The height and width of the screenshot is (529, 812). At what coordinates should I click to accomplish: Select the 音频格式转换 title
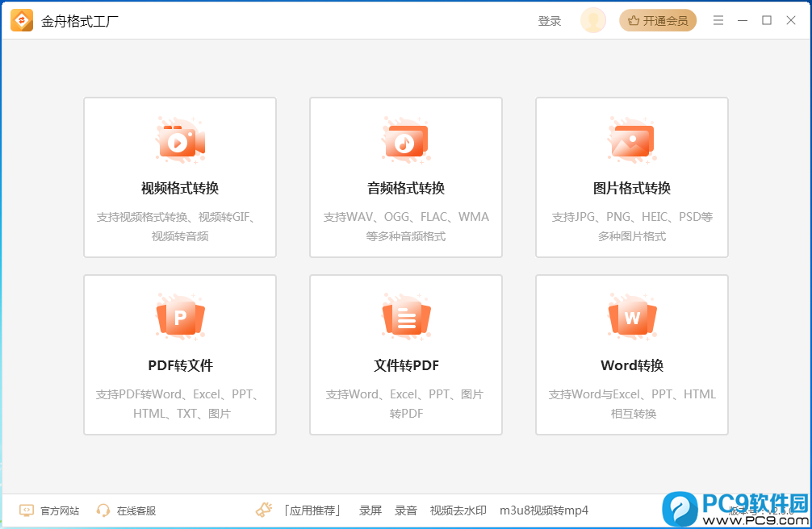click(406, 188)
